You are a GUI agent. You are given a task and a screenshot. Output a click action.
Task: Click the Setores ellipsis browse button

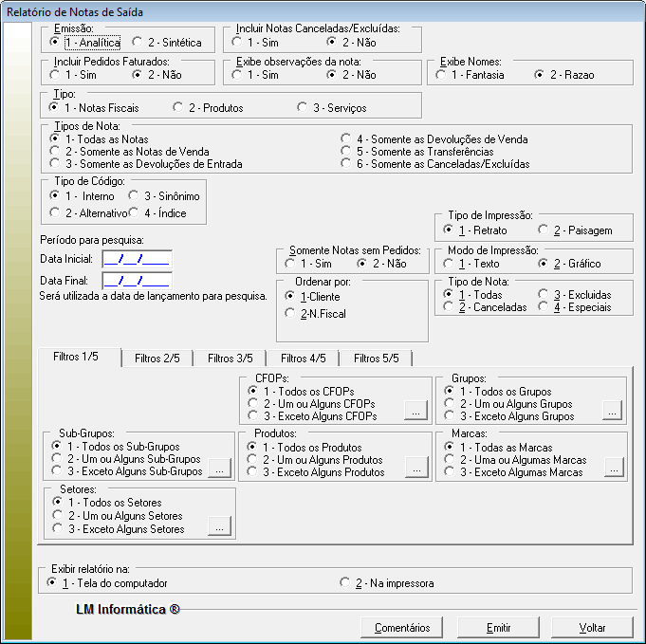click(x=219, y=526)
